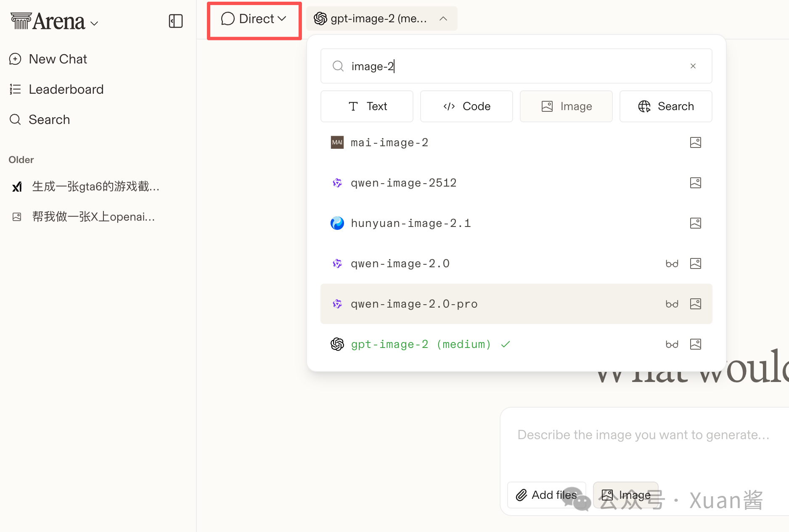
Task: Click the image icon on mai-image-2 row
Action: pyautogui.click(x=696, y=142)
